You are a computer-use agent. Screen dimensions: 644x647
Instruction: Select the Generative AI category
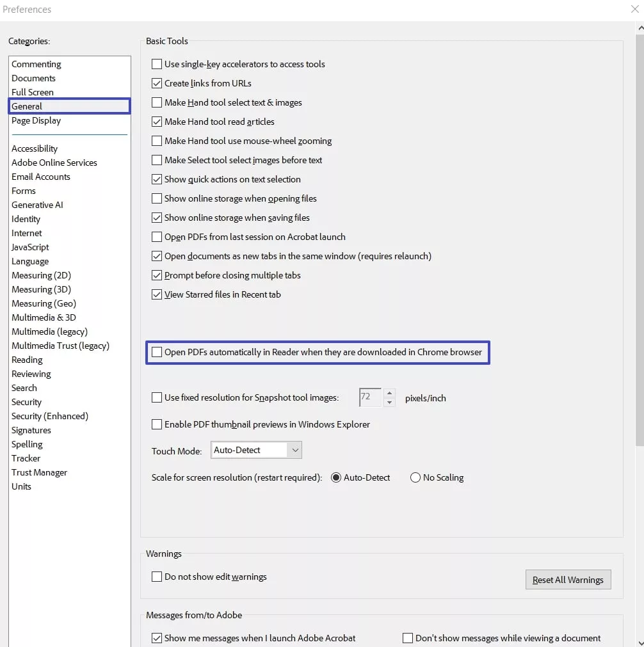(37, 205)
